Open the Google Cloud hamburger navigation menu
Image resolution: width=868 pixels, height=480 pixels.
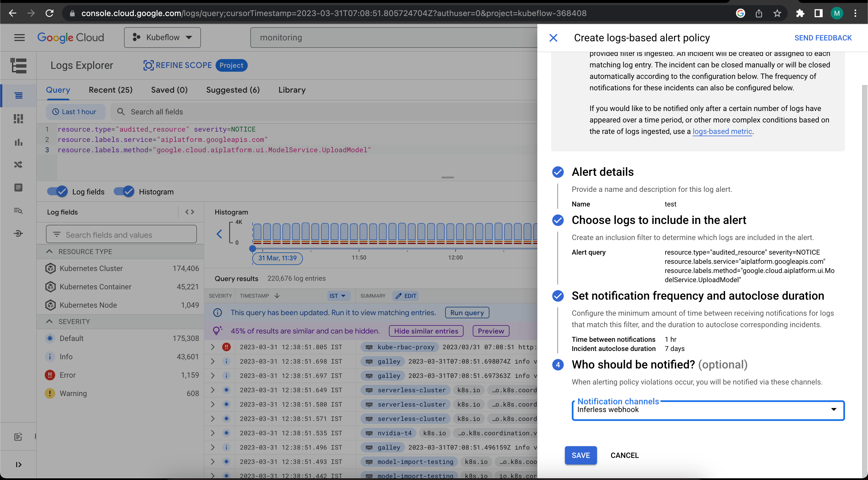(x=19, y=37)
